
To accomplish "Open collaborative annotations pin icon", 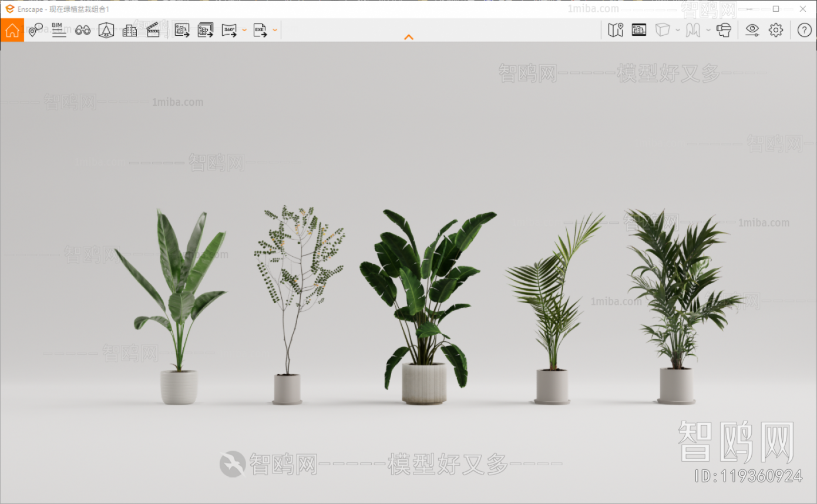I will click(x=36, y=30).
